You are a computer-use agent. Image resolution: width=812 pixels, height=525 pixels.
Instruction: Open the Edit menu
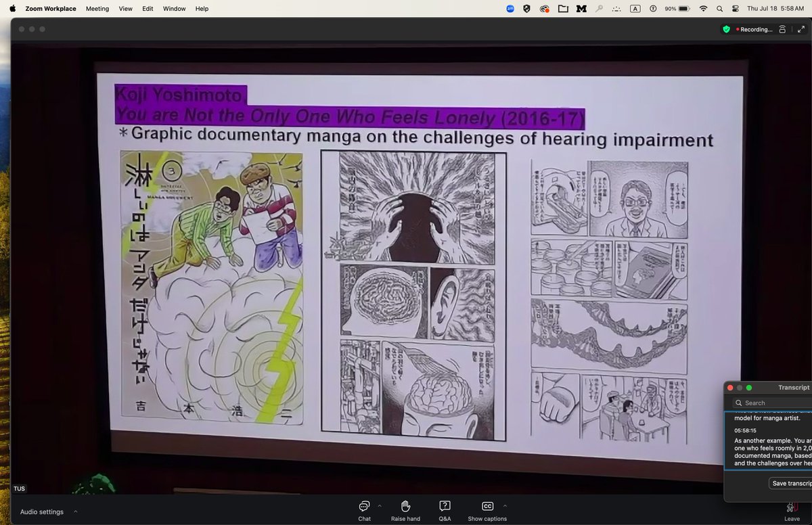[x=149, y=9]
